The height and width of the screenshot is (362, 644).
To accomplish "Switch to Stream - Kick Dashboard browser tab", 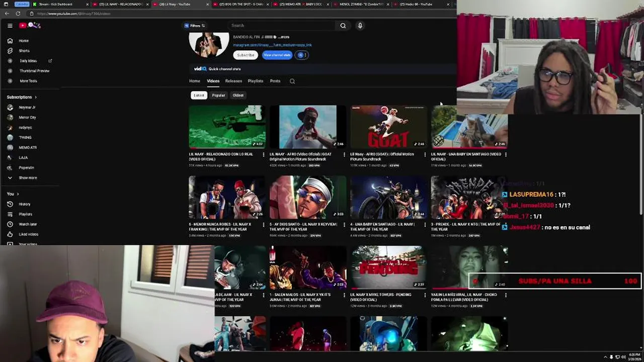I will (x=59, y=4).
